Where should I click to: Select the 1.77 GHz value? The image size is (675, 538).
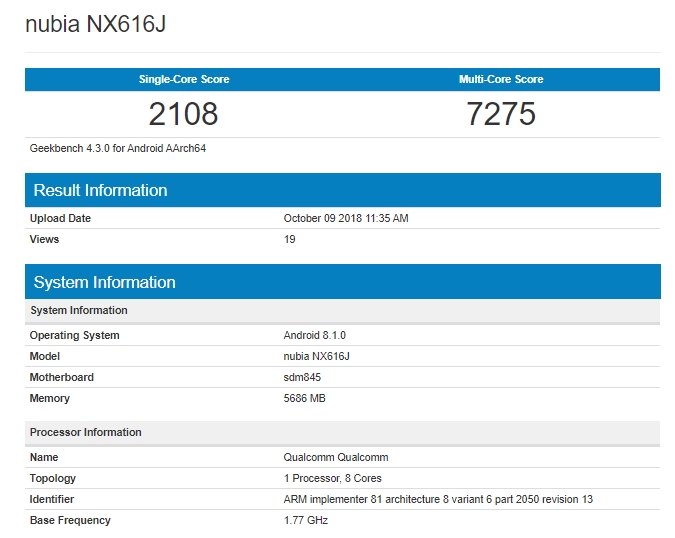pos(306,520)
